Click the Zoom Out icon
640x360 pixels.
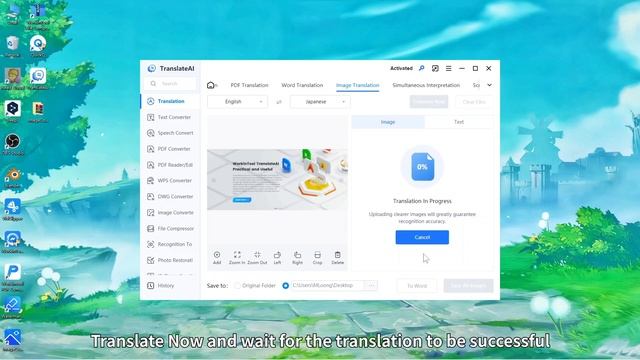point(257,255)
